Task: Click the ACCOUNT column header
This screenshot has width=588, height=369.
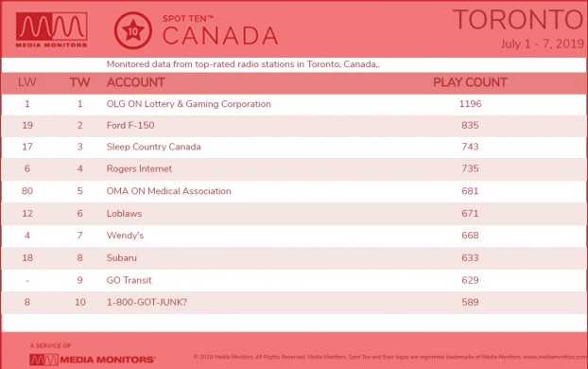Action: coord(136,82)
